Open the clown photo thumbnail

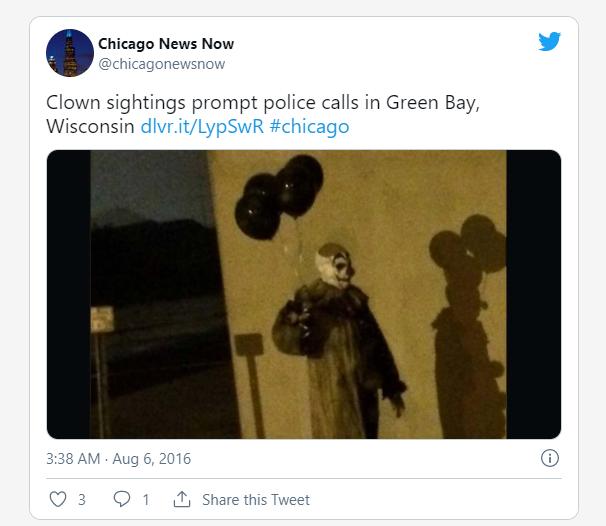click(304, 294)
